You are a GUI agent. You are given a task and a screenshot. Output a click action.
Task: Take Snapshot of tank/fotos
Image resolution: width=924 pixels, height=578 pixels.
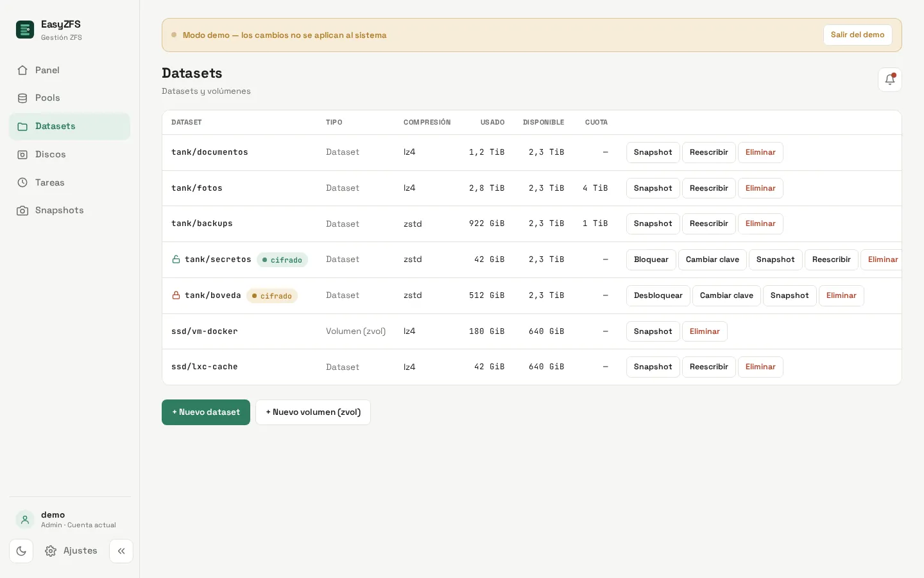coord(653,188)
